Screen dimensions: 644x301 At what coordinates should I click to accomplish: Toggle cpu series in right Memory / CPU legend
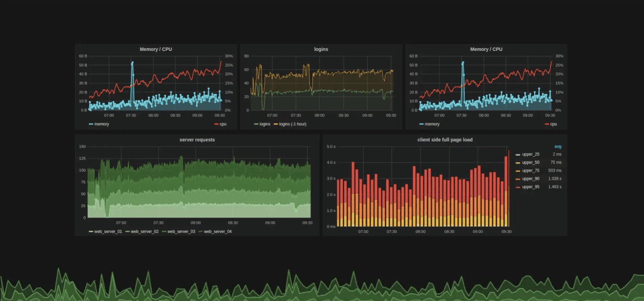pos(551,124)
